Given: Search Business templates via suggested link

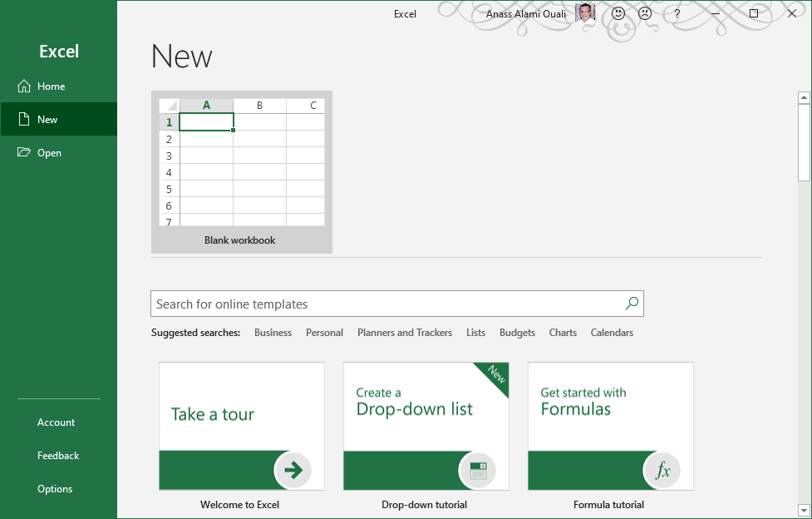Looking at the screenshot, I should (273, 332).
